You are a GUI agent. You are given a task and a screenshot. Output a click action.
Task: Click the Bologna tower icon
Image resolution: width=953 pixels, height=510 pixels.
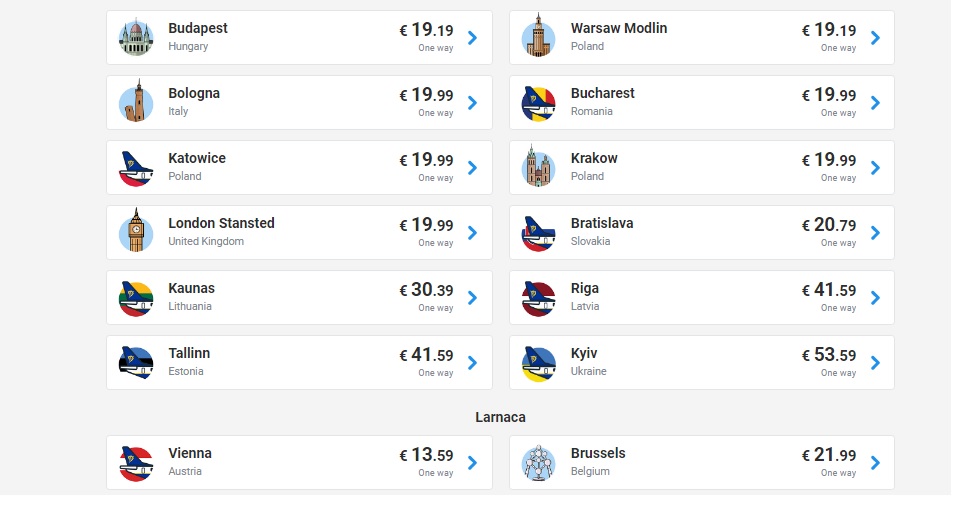click(x=136, y=102)
